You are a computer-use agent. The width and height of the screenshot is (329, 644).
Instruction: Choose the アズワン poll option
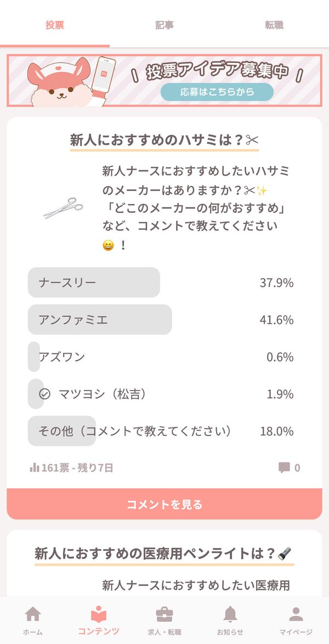coord(161,357)
